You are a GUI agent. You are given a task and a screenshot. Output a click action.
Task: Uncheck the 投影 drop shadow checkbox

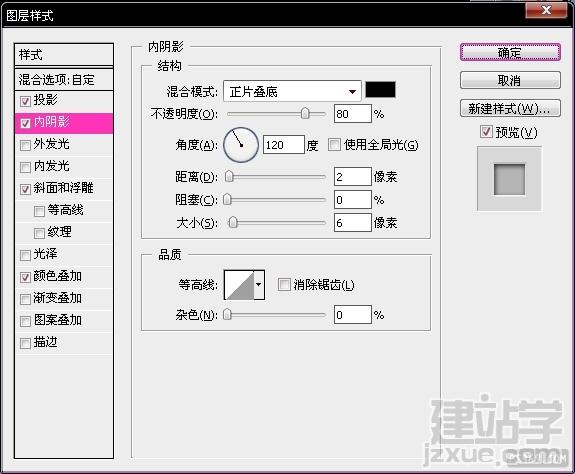point(25,101)
